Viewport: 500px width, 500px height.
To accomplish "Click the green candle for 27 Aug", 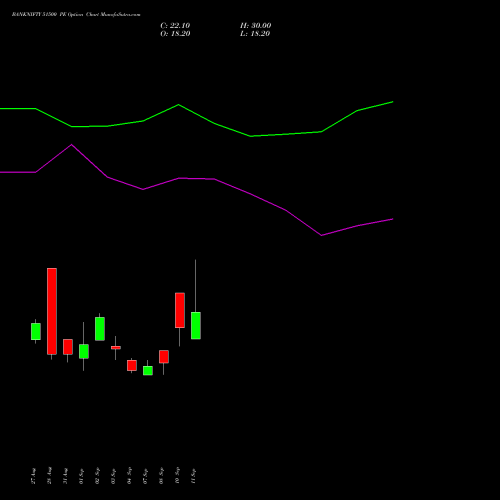I will [x=36, y=331].
